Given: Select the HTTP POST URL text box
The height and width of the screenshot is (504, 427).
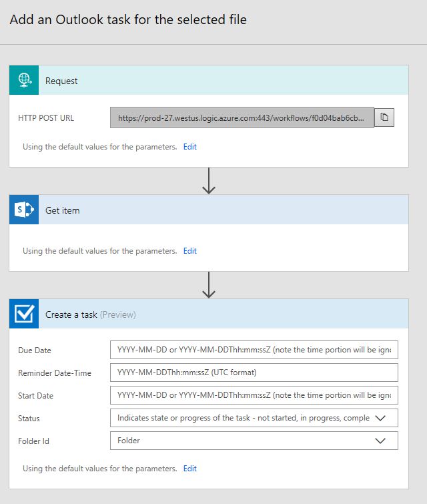Looking at the screenshot, I should [x=242, y=117].
